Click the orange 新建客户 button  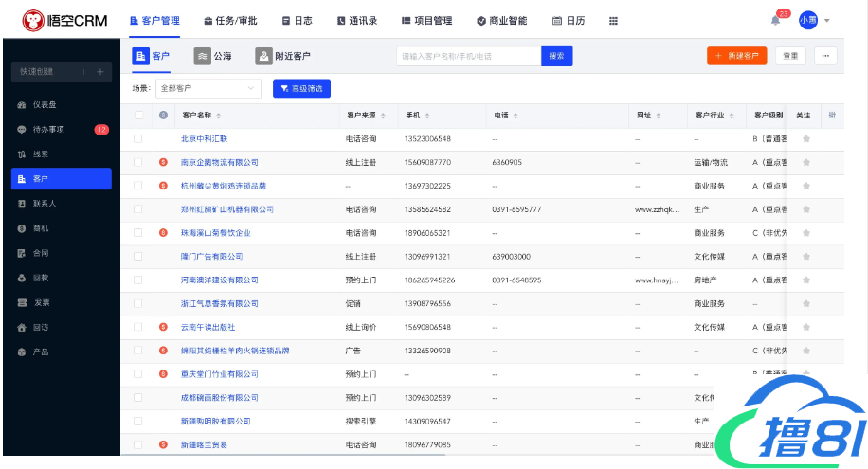[x=736, y=56]
